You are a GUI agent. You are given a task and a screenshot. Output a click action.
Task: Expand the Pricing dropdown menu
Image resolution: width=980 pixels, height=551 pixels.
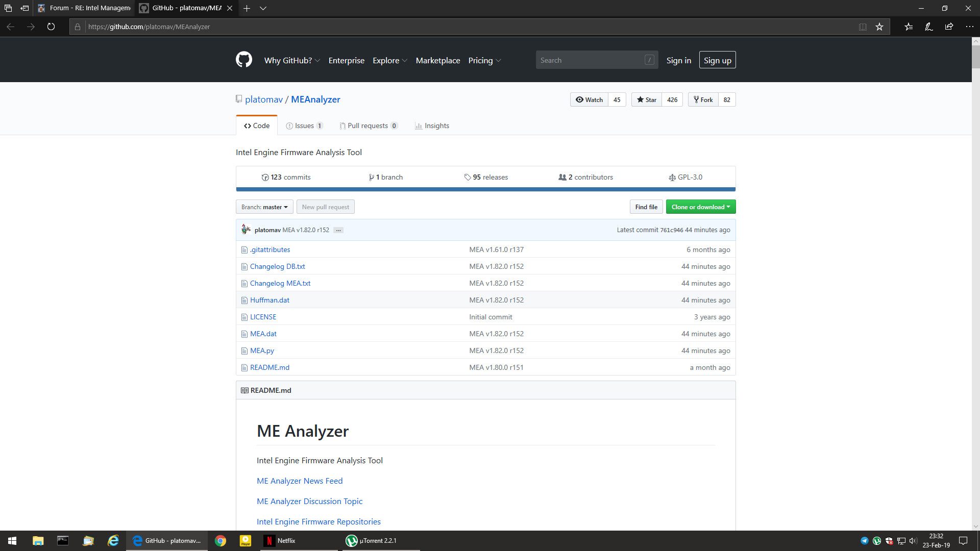pyautogui.click(x=484, y=60)
